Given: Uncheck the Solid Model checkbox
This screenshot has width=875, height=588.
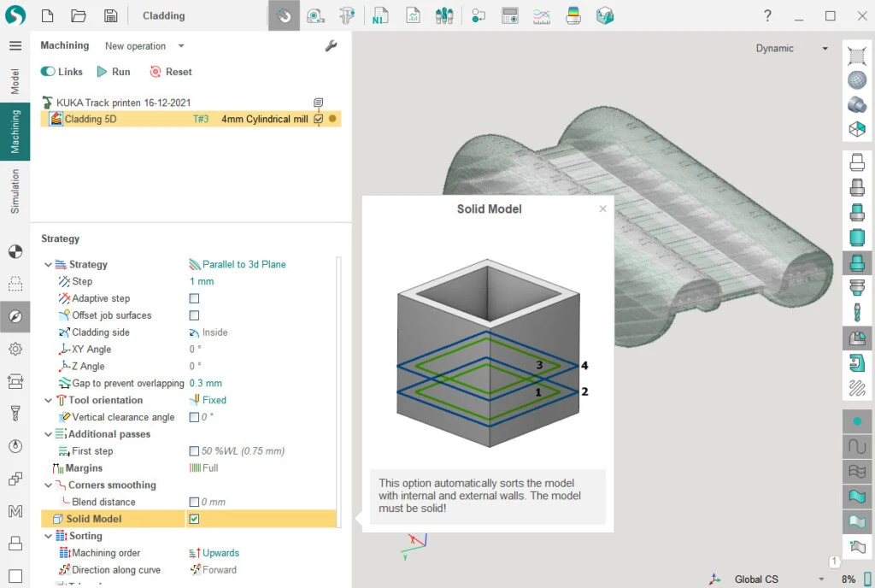Looking at the screenshot, I should (194, 519).
